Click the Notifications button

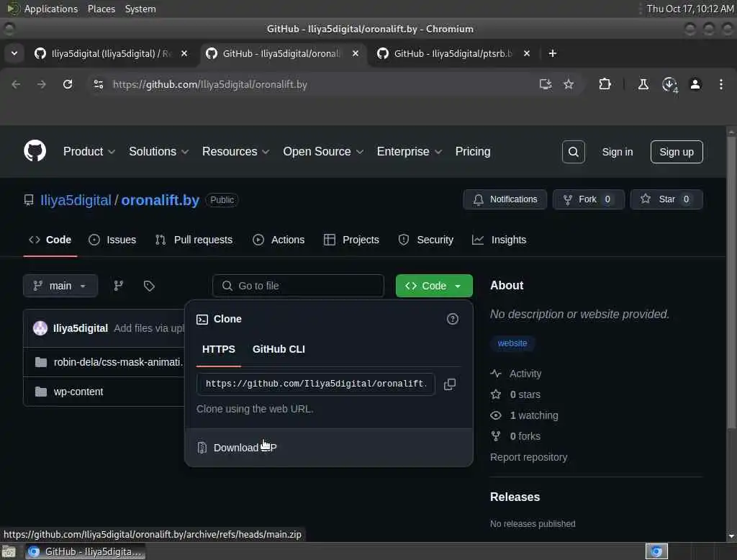point(505,199)
